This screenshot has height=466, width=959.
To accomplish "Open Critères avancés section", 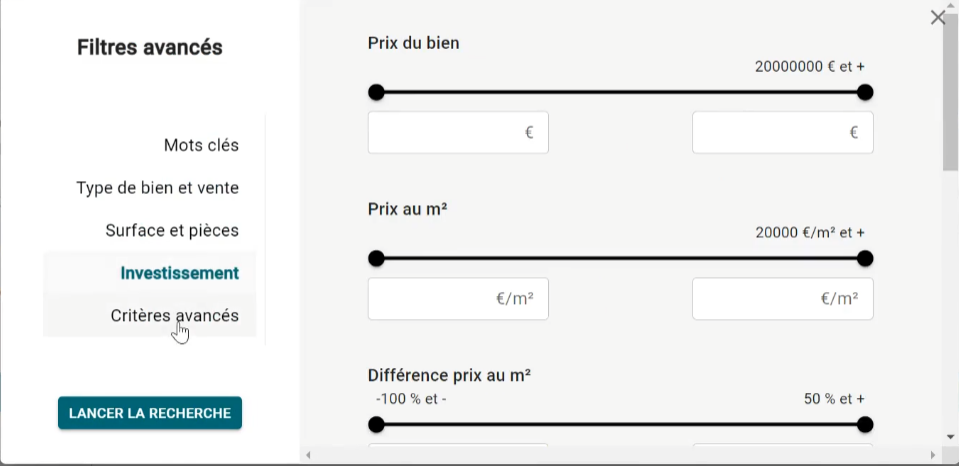I will tap(174, 315).
